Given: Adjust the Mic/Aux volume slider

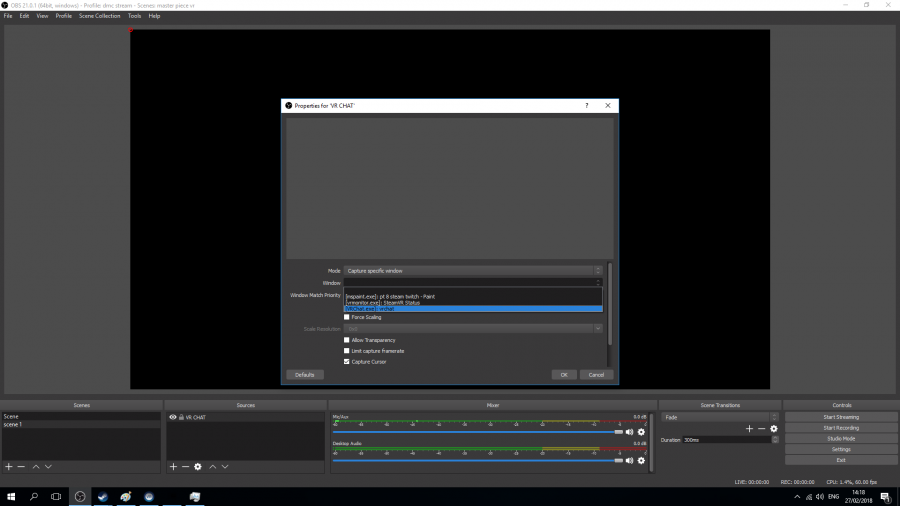Looking at the screenshot, I should 478,432.
